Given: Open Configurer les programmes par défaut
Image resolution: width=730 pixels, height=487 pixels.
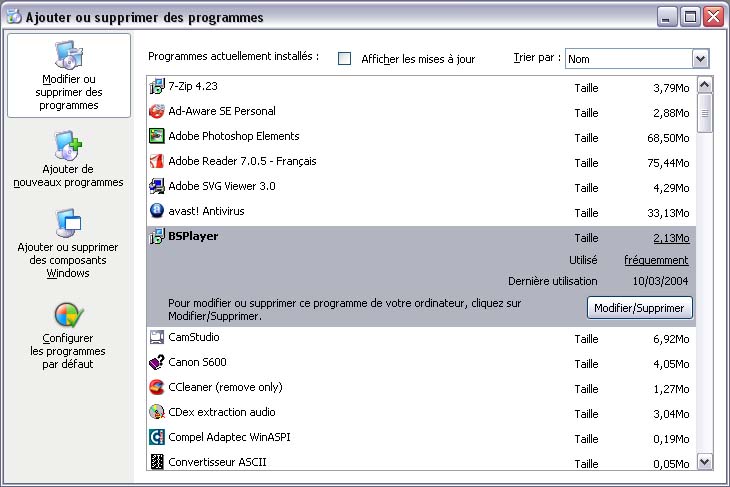Looking at the screenshot, I should [x=69, y=337].
